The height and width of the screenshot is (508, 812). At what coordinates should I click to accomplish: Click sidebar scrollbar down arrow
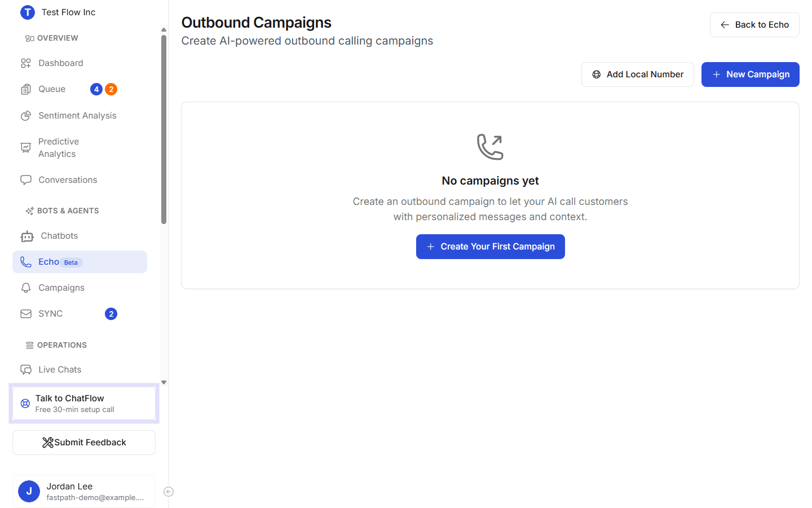point(164,382)
